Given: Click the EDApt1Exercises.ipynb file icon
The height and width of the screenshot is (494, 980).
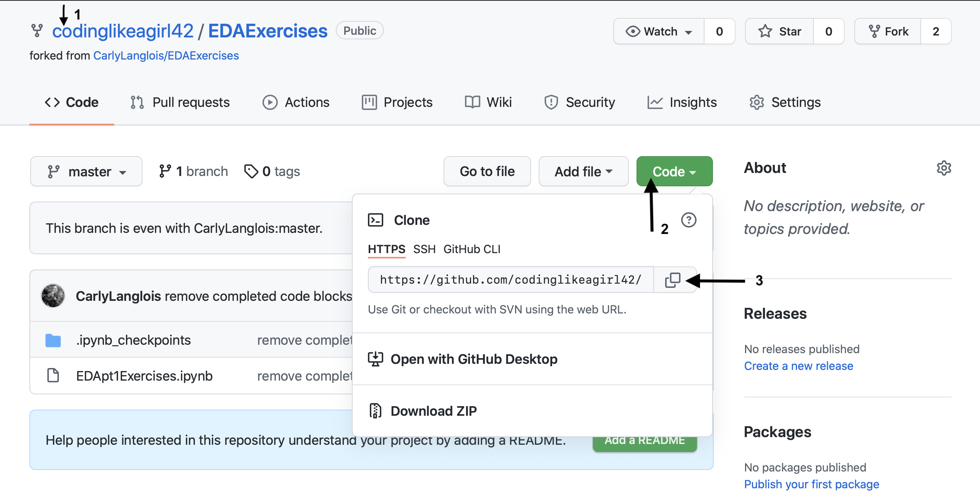Looking at the screenshot, I should pyautogui.click(x=53, y=376).
